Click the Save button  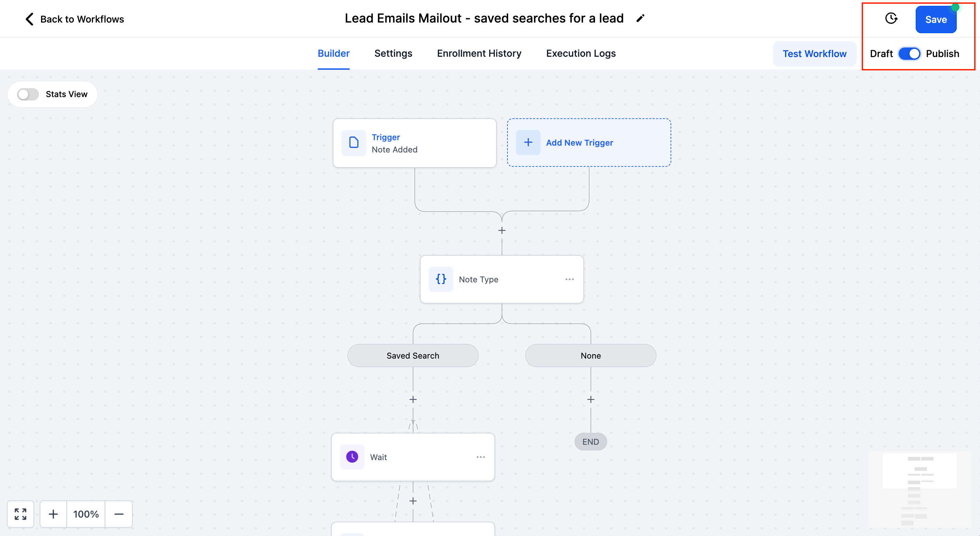click(x=936, y=19)
